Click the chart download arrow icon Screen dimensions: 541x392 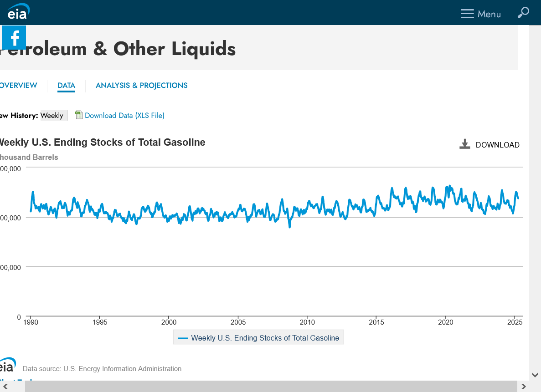tap(464, 144)
